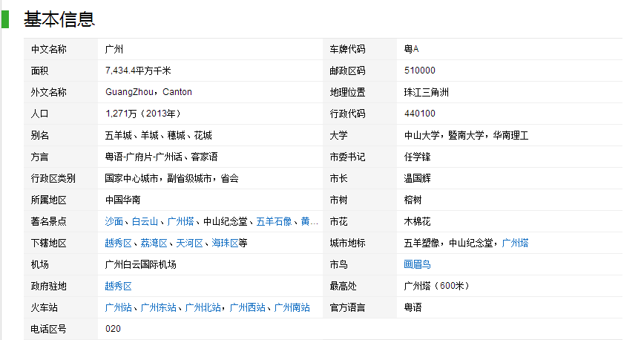
Task: Click the official language value 粤语
Action: (x=413, y=307)
